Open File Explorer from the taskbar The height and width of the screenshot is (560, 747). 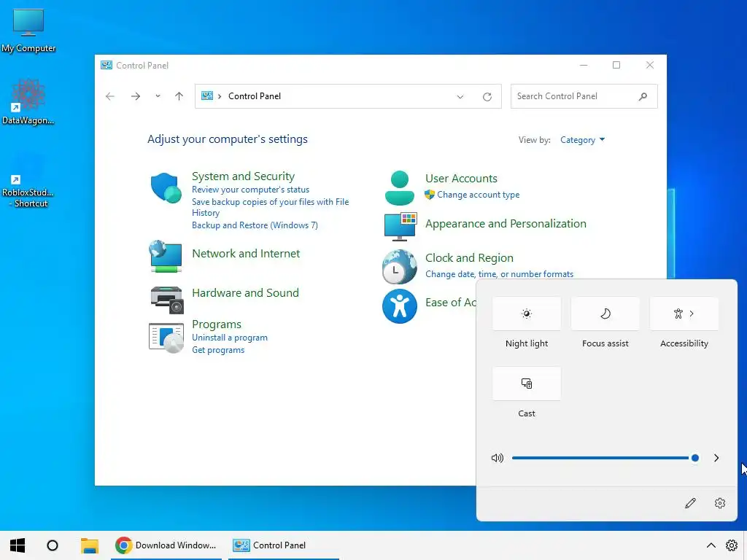[89, 545]
